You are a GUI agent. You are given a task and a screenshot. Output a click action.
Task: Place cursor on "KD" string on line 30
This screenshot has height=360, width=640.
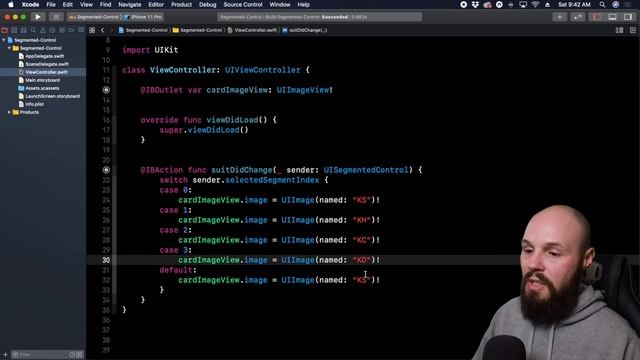click(362, 260)
